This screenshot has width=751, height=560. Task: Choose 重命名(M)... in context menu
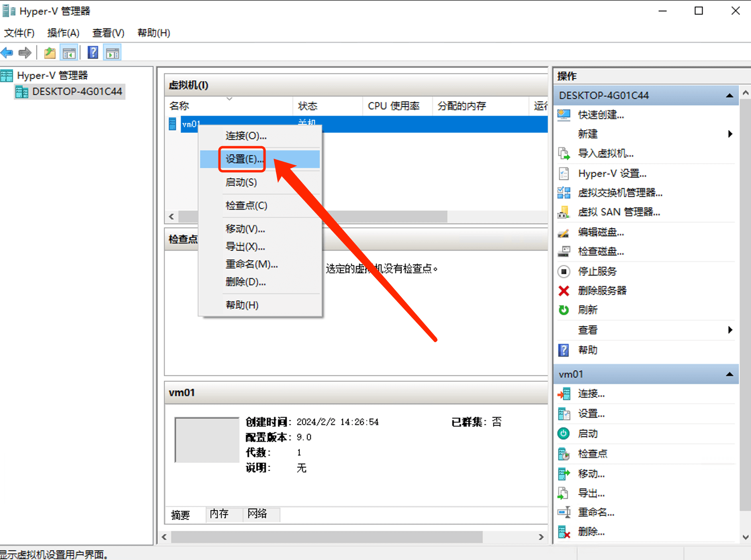(260, 264)
